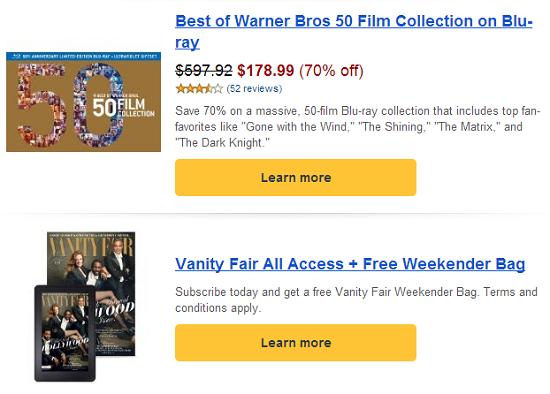550x394 pixels.
Task: Click the Subscribe today description text
Action: pos(356,300)
